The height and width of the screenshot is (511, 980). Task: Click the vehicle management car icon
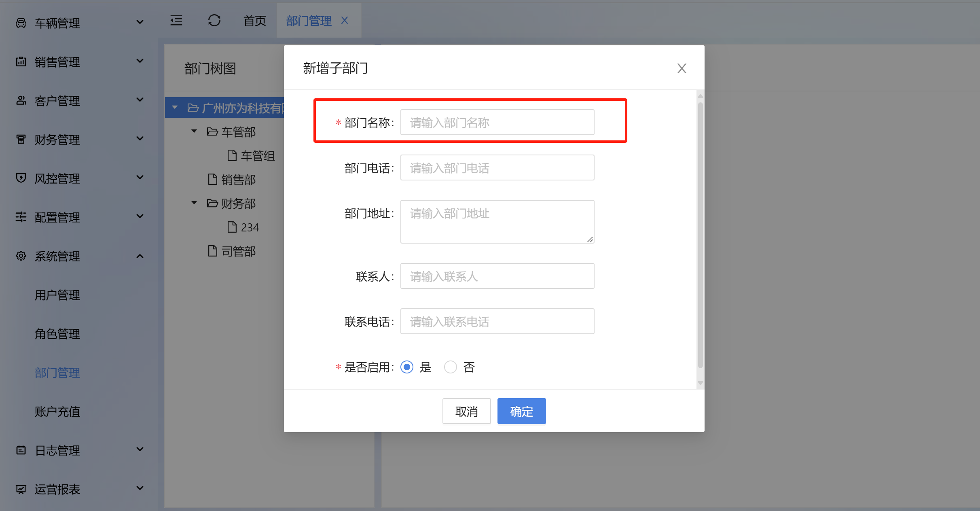pos(21,23)
